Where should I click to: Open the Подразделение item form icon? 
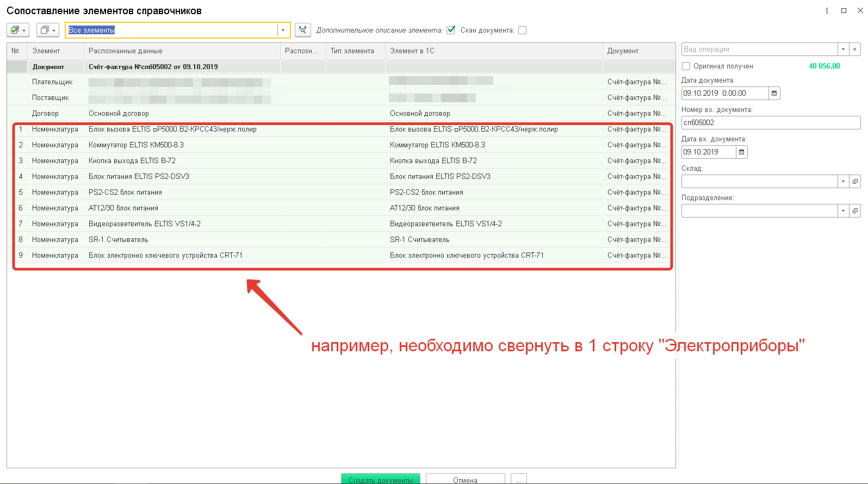click(854, 211)
